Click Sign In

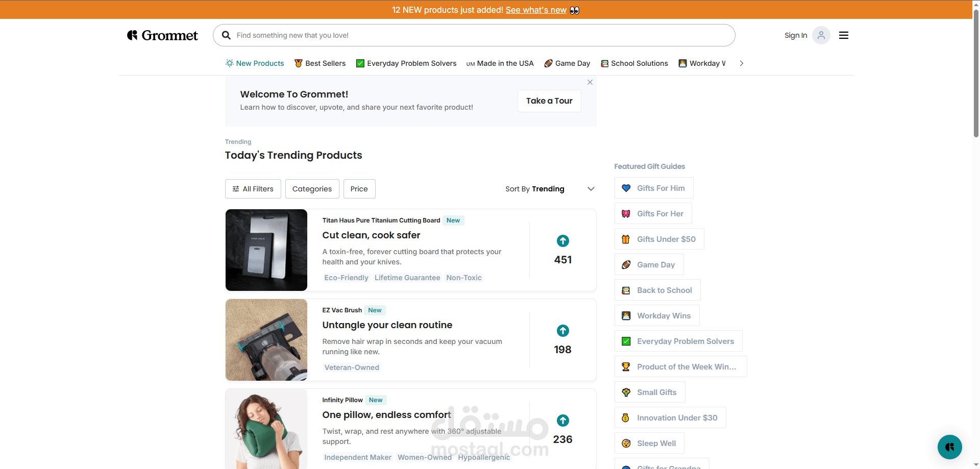(796, 35)
